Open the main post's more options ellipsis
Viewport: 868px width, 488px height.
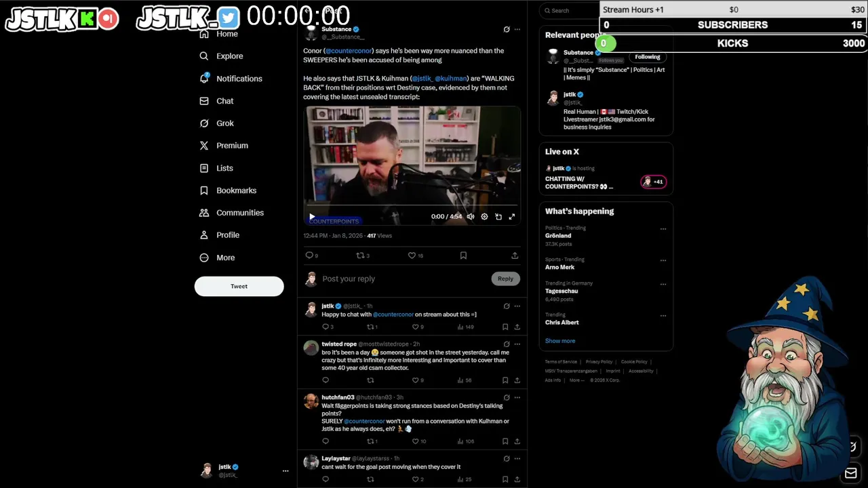point(517,29)
